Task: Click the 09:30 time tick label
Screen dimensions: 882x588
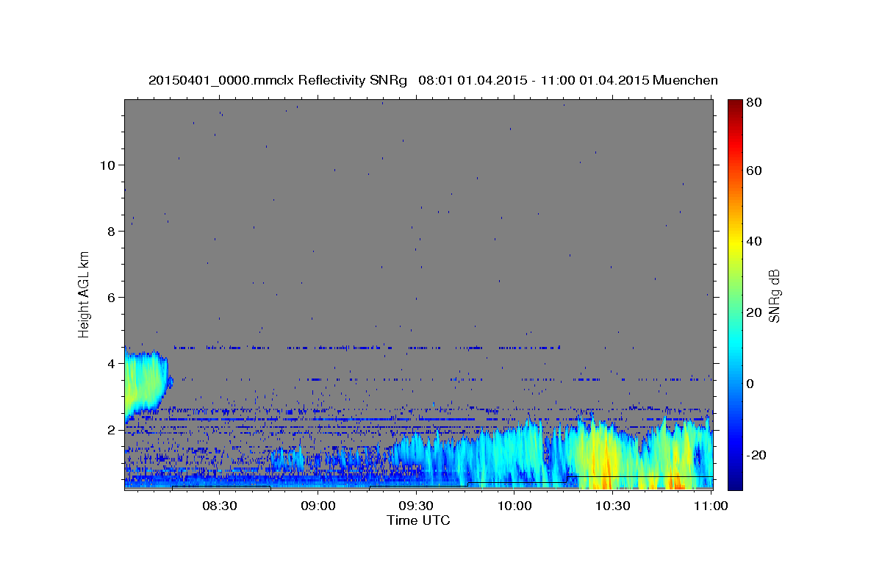Action: tap(416, 506)
